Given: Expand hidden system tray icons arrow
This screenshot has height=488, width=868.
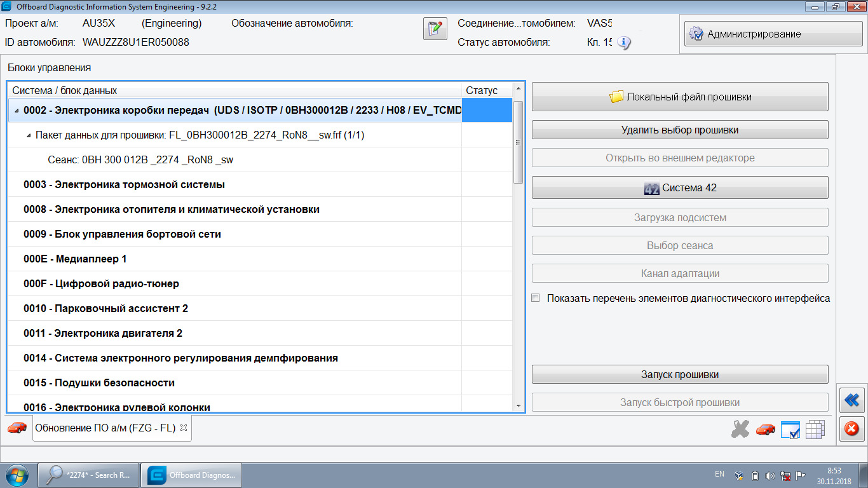Looking at the screenshot, I should 738,475.
